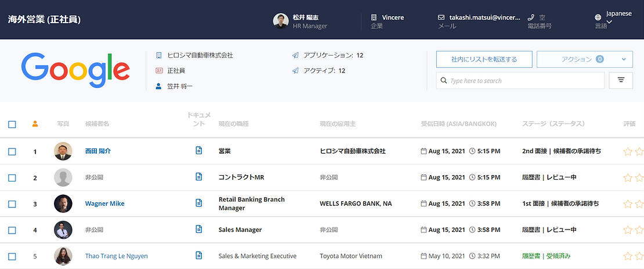
Task: Select the checkbox next to Wagner Mike
Action: [x=12, y=203]
